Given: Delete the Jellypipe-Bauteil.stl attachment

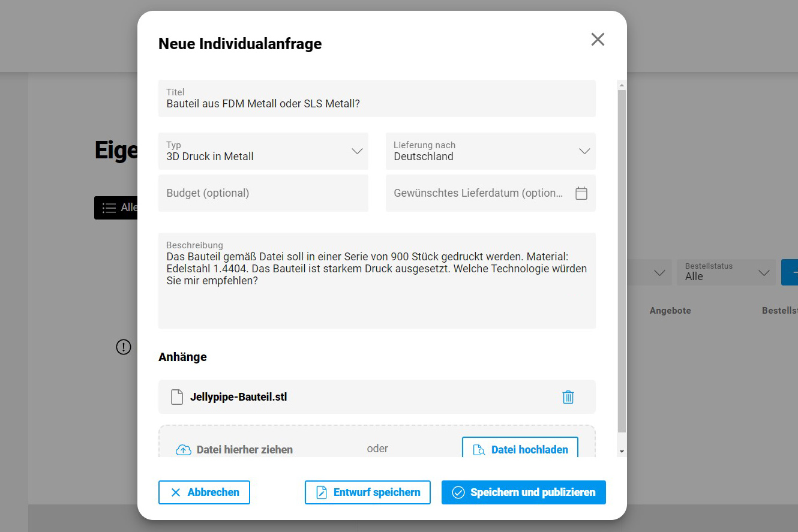Looking at the screenshot, I should pyautogui.click(x=568, y=397).
